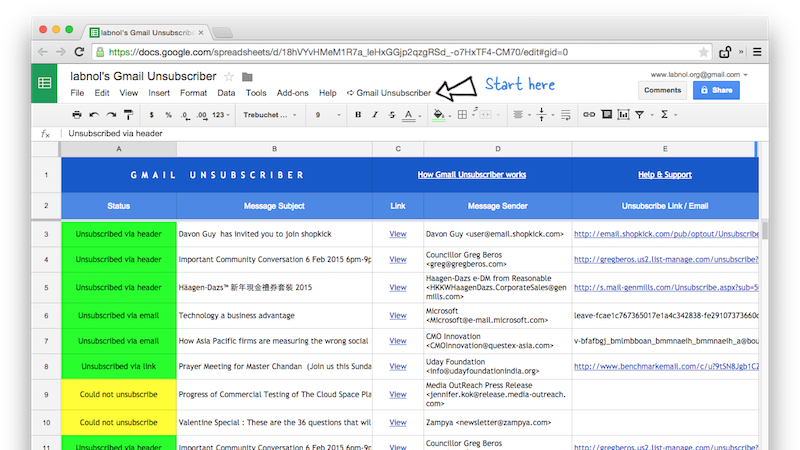
Task: Click the insert chart icon
Action: [x=623, y=115]
